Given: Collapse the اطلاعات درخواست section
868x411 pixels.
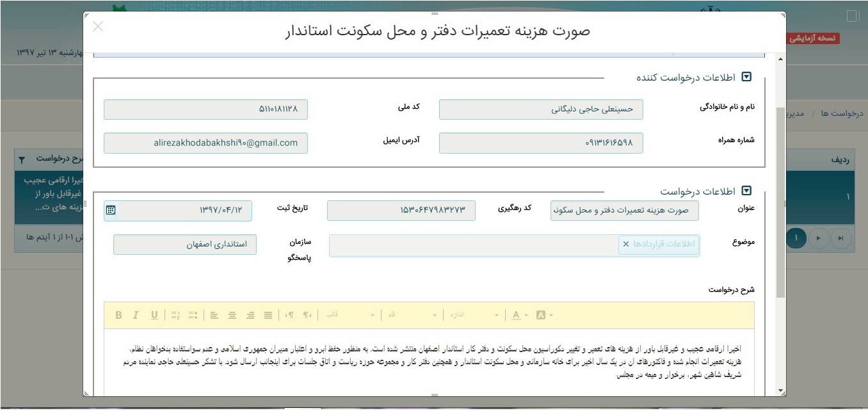Looking at the screenshot, I should [x=746, y=191].
